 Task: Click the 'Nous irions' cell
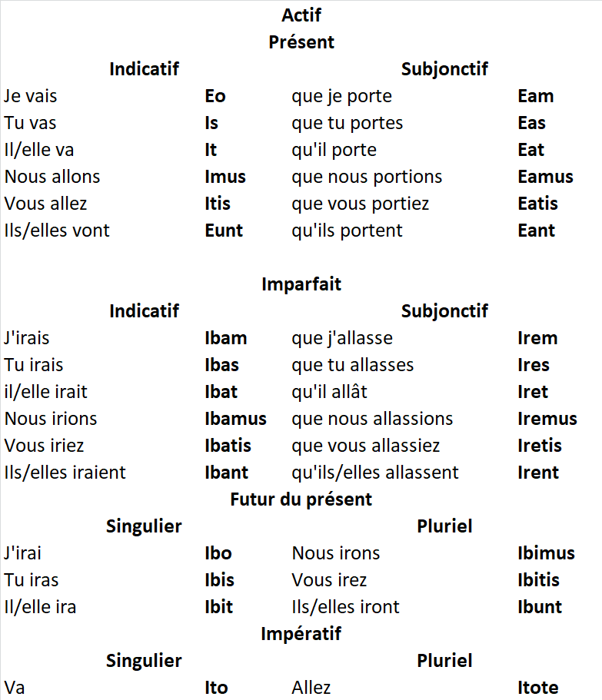pos(51,419)
